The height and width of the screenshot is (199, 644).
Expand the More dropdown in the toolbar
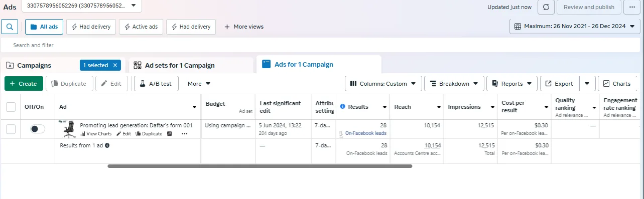pyautogui.click(x=199, y=84)
